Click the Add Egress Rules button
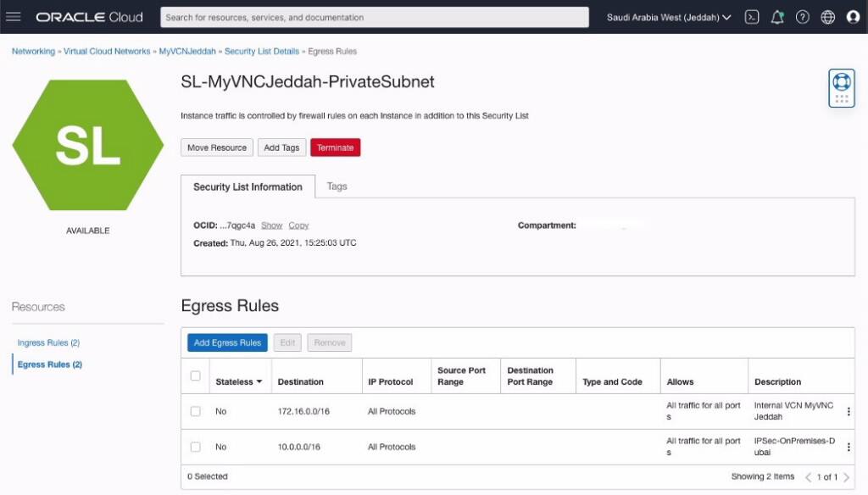 point(227,342)
